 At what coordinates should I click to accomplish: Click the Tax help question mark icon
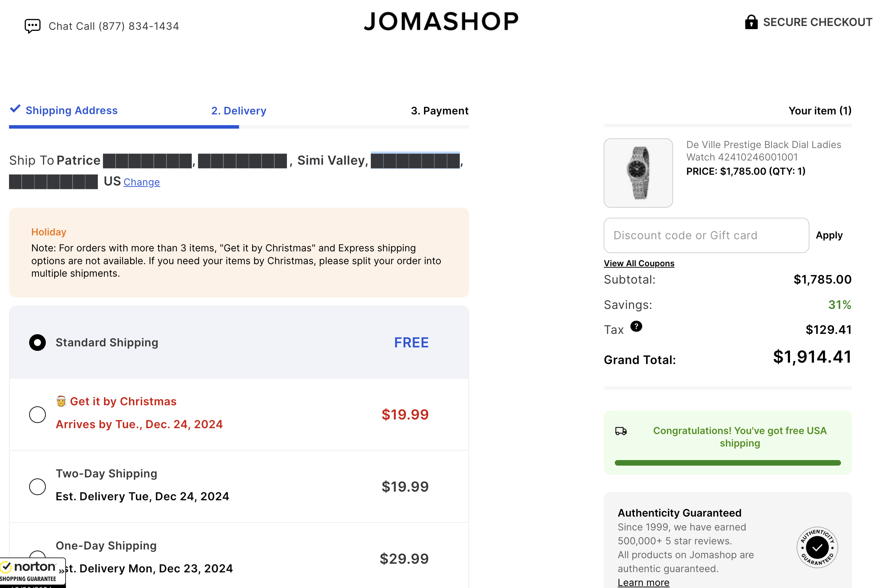pos(636,327)
